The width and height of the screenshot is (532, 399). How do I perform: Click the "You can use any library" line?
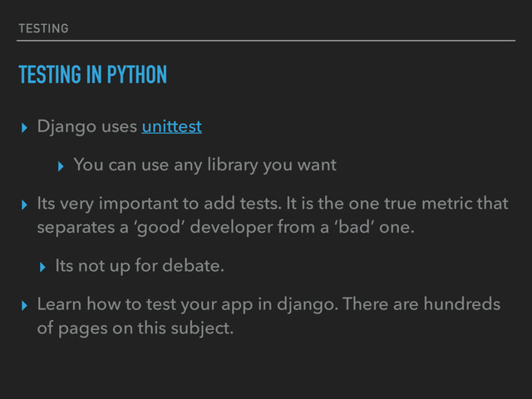coord(204,165)
